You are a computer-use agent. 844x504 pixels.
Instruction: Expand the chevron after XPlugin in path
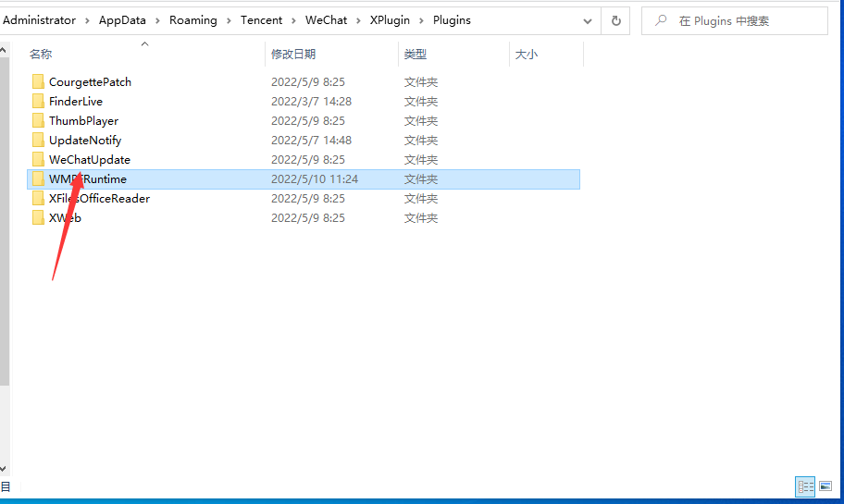421,21
